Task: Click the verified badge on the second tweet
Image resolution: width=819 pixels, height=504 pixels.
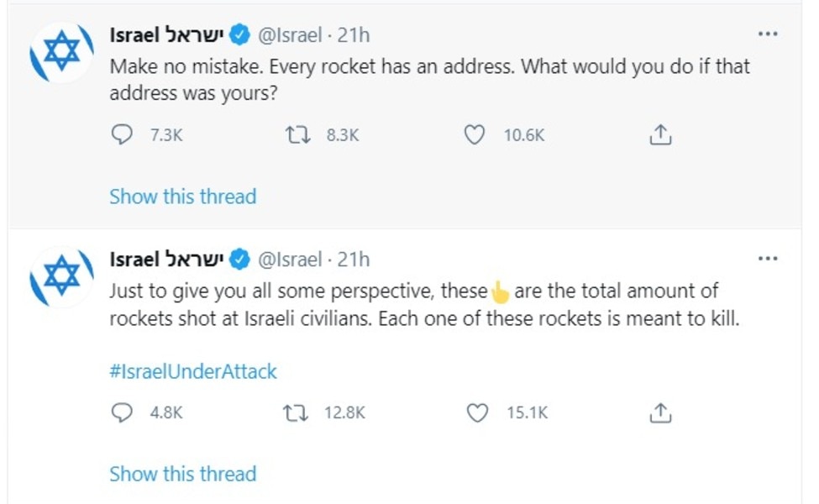Action: coord(239,259)
